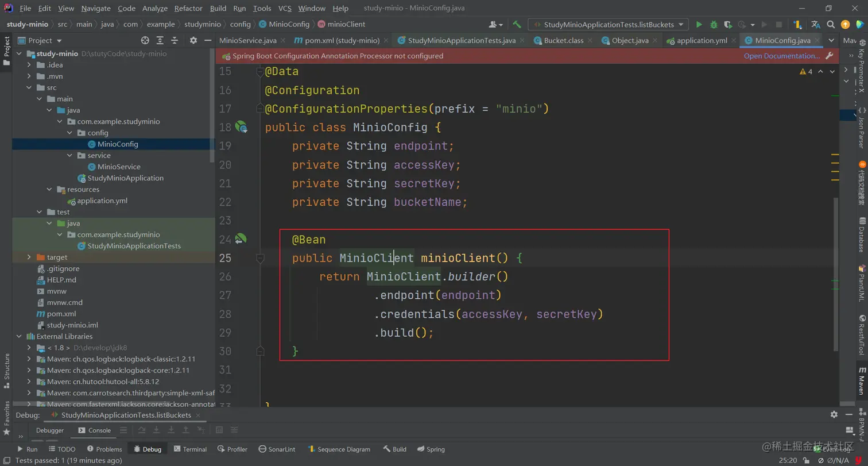Screen dimensions: 868x466
Task: Open the Problems tool window
Action: pyautogui.click(x=104, y=449)
